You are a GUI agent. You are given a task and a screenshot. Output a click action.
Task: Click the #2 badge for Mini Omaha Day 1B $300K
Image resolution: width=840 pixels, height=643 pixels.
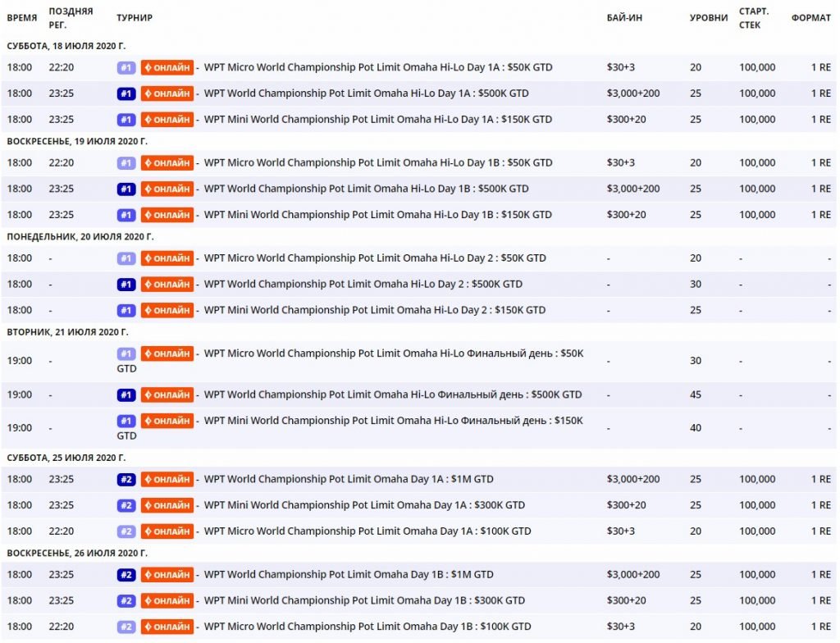pos(126,600)
